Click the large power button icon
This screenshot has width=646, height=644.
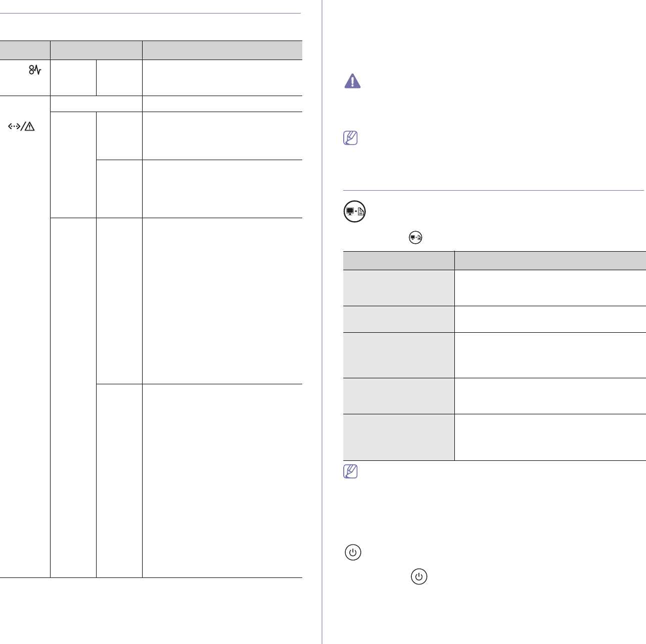coord(353,553)
